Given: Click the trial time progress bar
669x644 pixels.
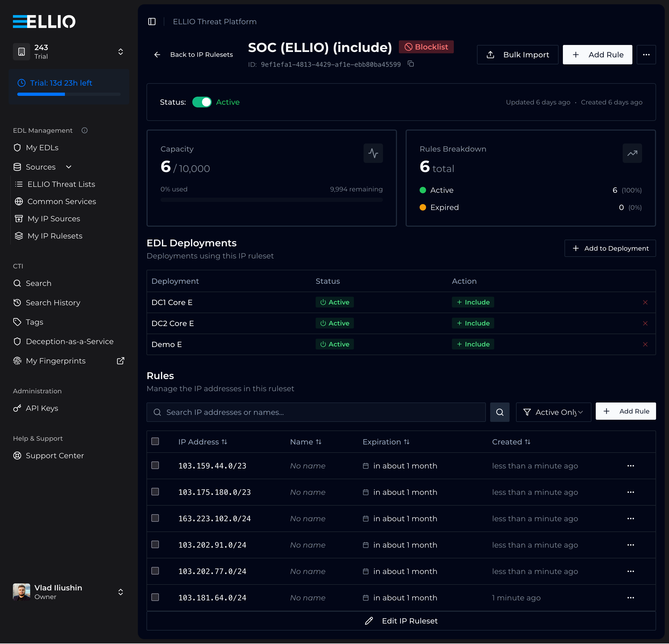Looking at the screenshot, I should [69, 94].
